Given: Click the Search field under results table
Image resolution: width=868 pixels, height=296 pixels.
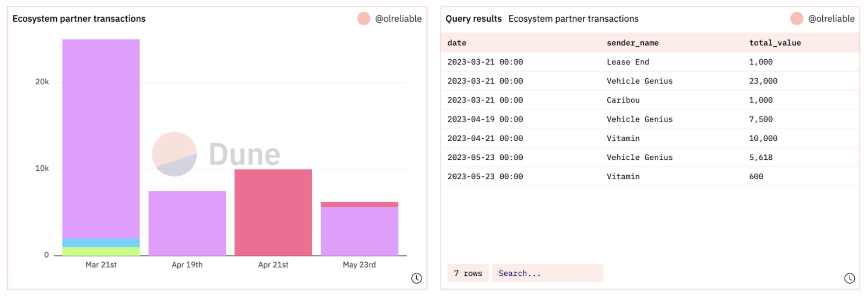Looking at the screenshot, I should click(x=547, y=273).
